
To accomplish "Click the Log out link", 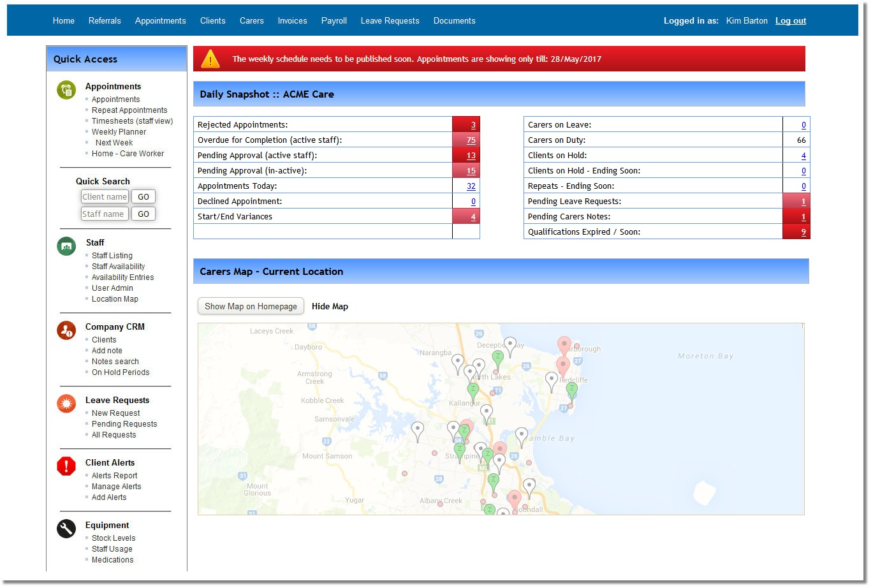I will (x=790, y=21).
